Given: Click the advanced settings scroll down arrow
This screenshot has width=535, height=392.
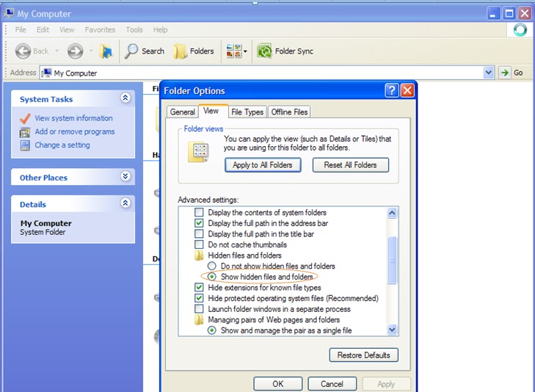Looking at the screenshot, I should 392,330.
